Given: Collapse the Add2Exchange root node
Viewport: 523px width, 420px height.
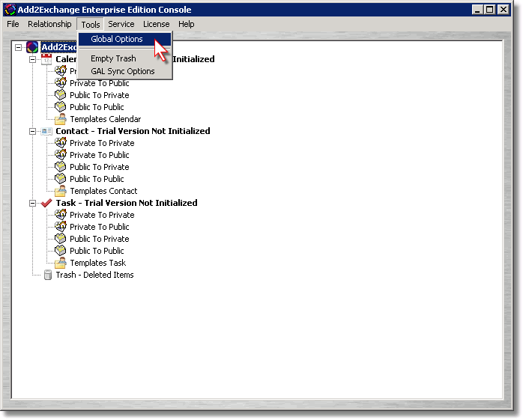Looking at the screenshot, I should tap(18, 48).
